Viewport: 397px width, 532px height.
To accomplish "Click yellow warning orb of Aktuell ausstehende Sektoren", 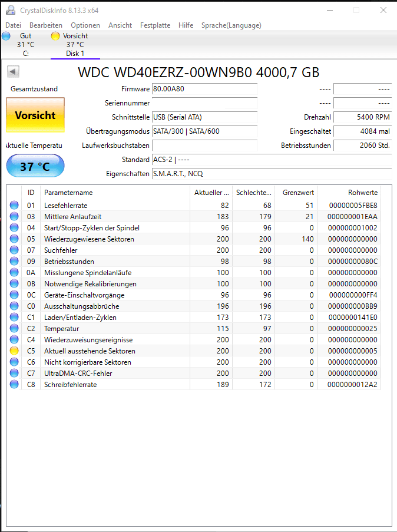I will click(x=14, y=351).
